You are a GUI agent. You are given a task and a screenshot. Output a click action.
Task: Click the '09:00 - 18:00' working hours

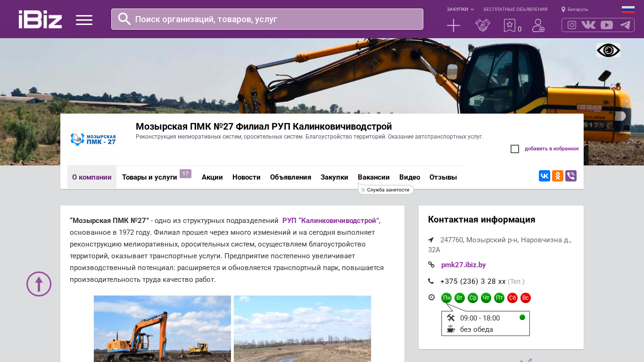coord(480,318)
